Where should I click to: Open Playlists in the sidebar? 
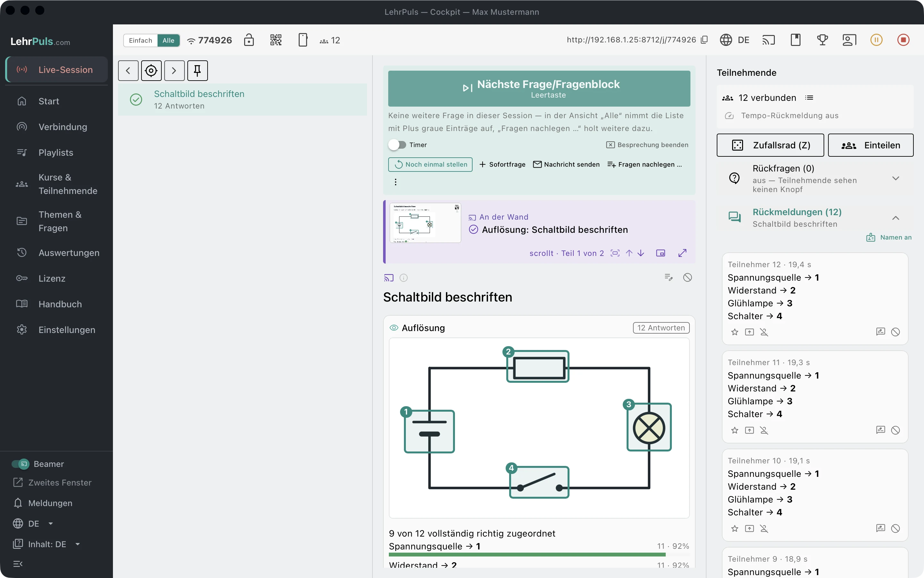56,153
